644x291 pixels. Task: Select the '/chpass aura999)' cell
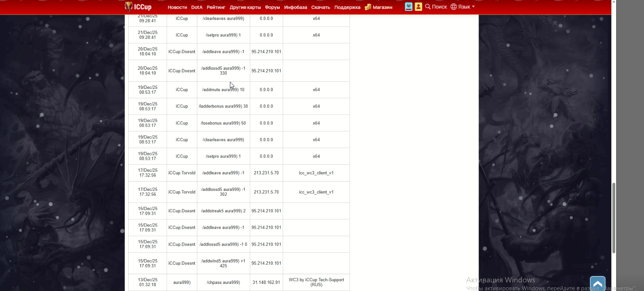(x=224, y=282)
